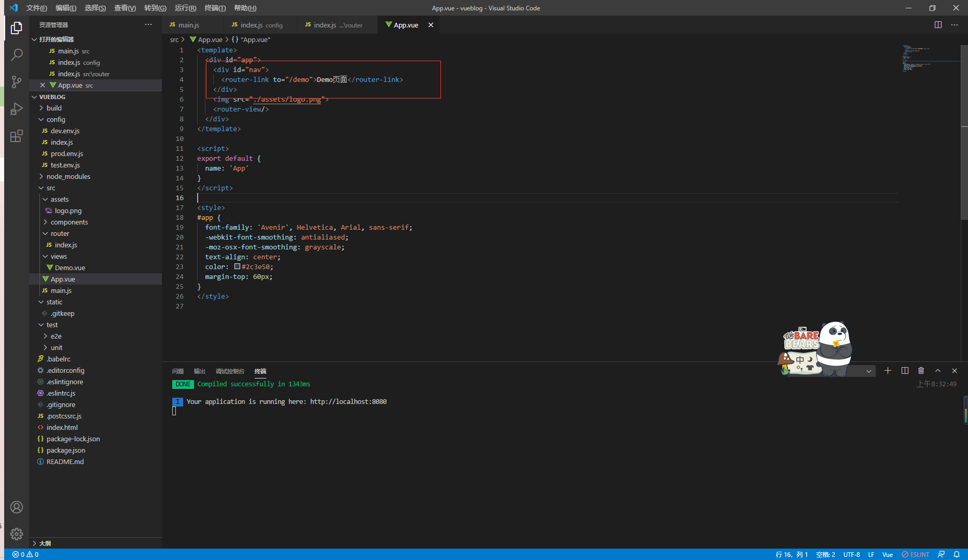Collapse the config folder
The height and width of the screenshot is (560, 968).
point(96,119)
